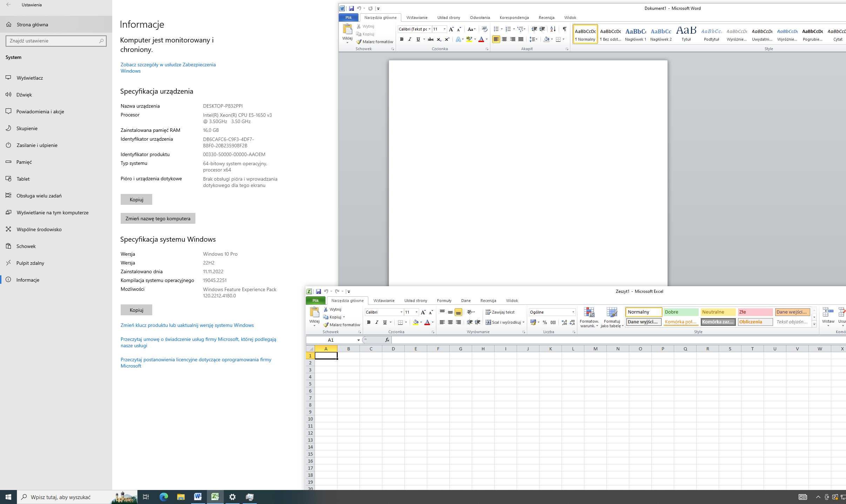Open the Wyświetlacz settings sidebar item
This screenshot has width=846, height=504.
pyautogui.click(x=56, y=78)
